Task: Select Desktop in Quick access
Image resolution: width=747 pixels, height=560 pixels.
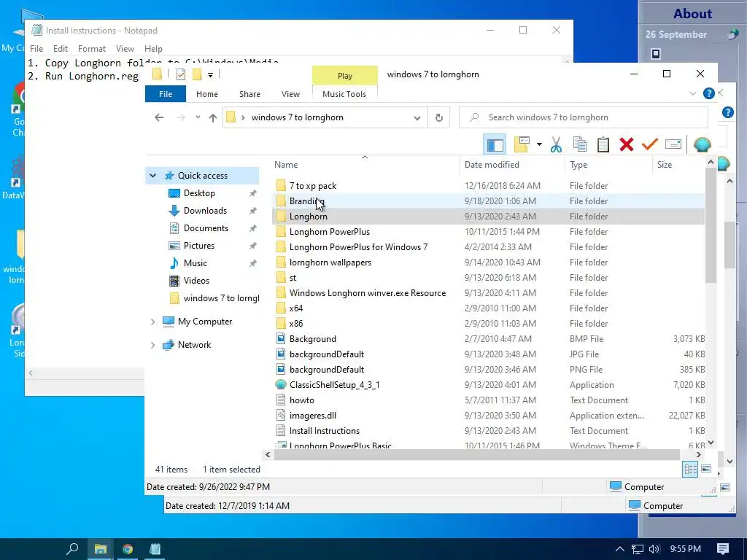Action: (199, 193)
